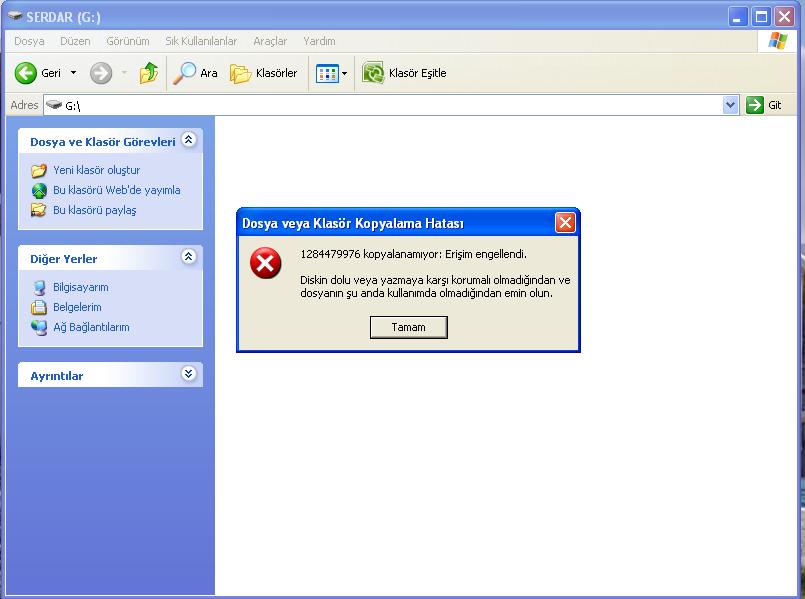Click the green Git go arrow
This screenshot has height=599, width=805.
[755, 105]
